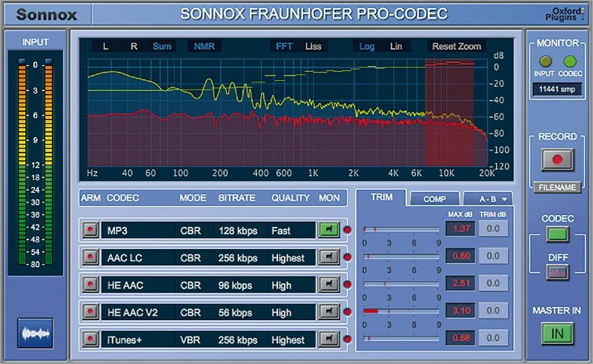The image size is (593, 364).
Task: Change 128 kbps bitrate of MP3
Action: click(239, 230)
